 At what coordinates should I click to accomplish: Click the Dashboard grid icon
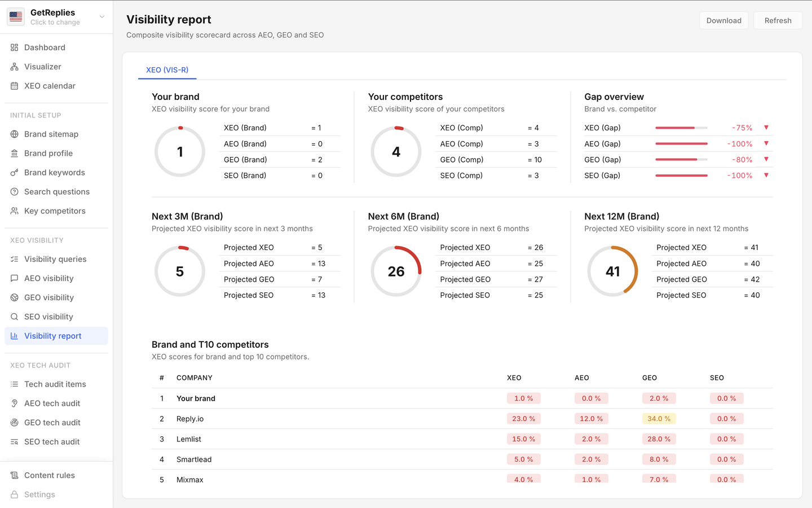[15, 47]
